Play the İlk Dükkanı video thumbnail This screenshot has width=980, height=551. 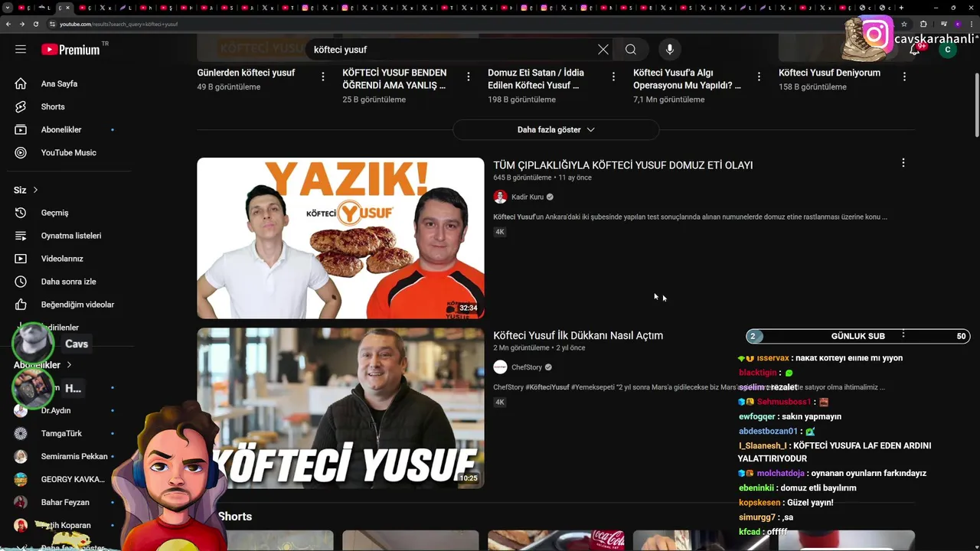tap(341, 409)
